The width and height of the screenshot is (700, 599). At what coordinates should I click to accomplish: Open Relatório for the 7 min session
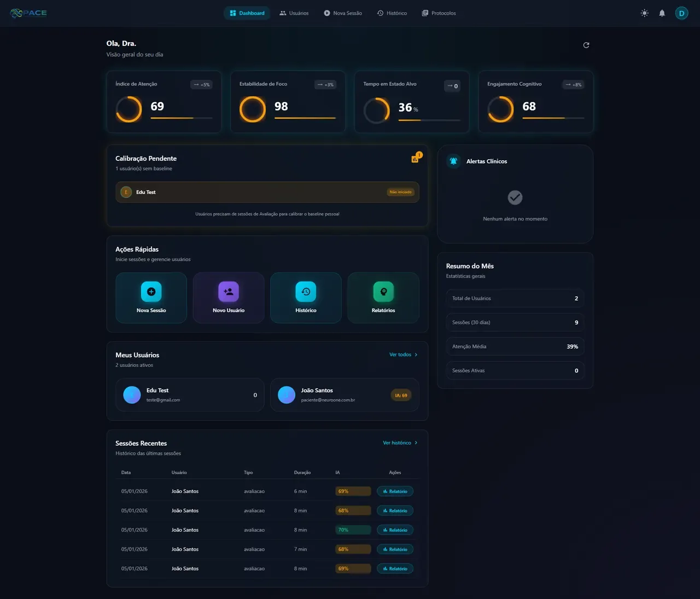pos(395,549)
